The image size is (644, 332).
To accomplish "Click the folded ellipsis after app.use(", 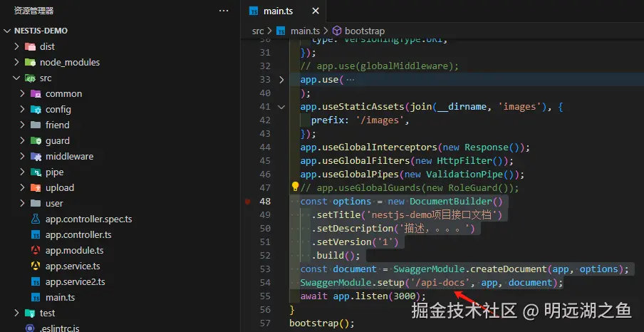I will [x=350, y=80].
